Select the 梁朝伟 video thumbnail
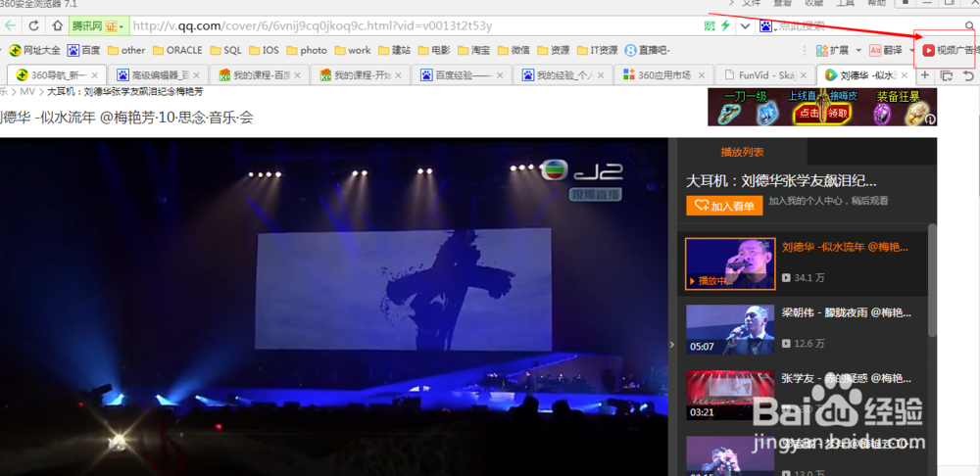 pyautogui.click(x=730, y=329)
